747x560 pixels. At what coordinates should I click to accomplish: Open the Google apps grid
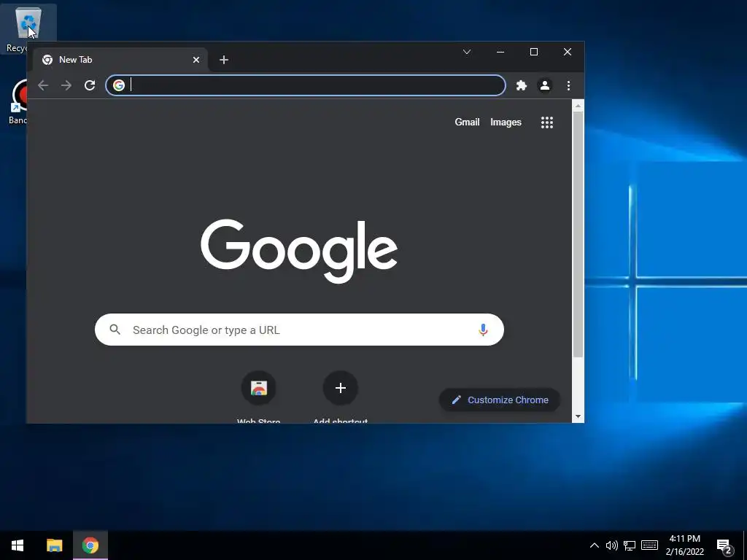tap(547, 122)
